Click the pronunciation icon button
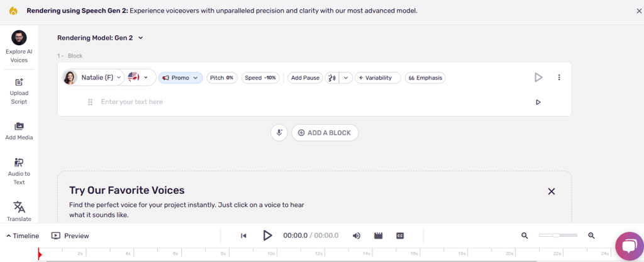644x262 pixels. click(x=332, y=77)
